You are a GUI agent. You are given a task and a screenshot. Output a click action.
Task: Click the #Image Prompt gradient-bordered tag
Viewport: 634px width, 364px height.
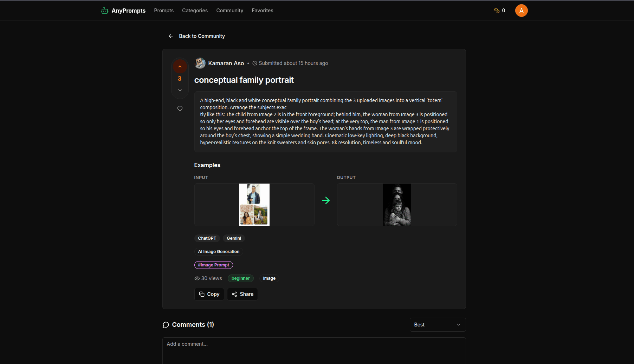[x=214, y=265]
